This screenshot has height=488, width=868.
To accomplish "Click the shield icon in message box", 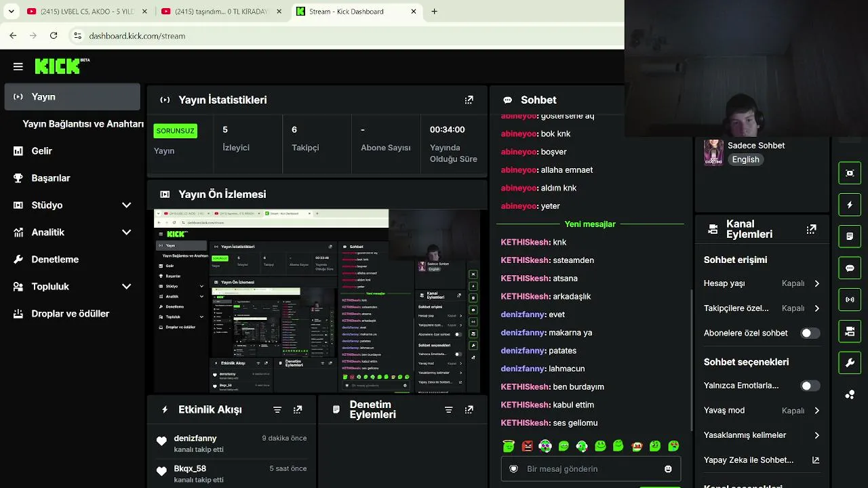I will [513, 469].
